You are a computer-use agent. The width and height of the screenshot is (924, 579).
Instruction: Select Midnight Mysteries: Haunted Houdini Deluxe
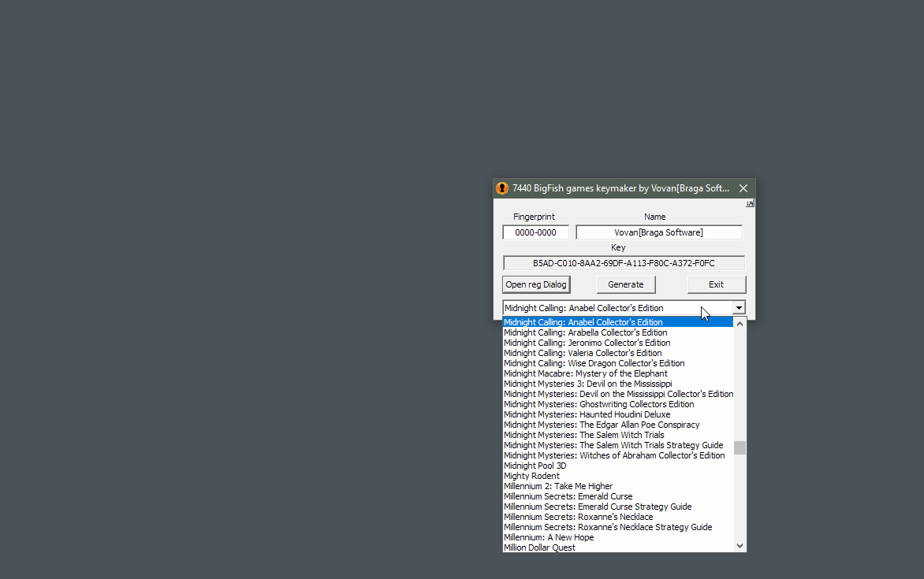617,414
